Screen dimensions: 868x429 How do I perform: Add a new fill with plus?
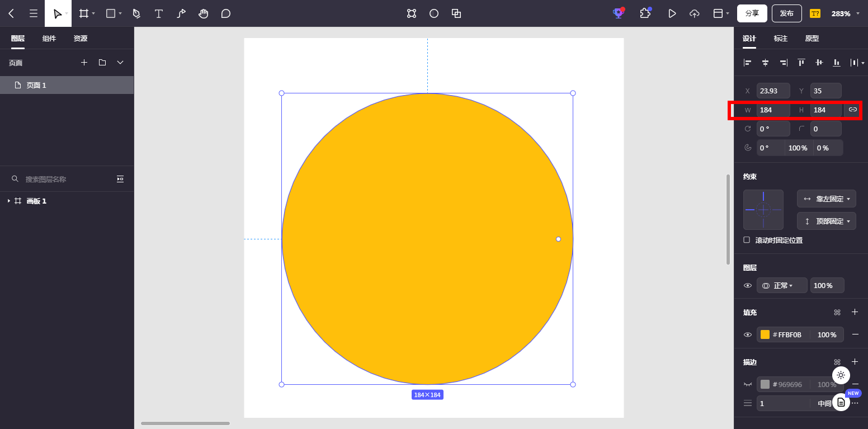[x=855, y=312]
